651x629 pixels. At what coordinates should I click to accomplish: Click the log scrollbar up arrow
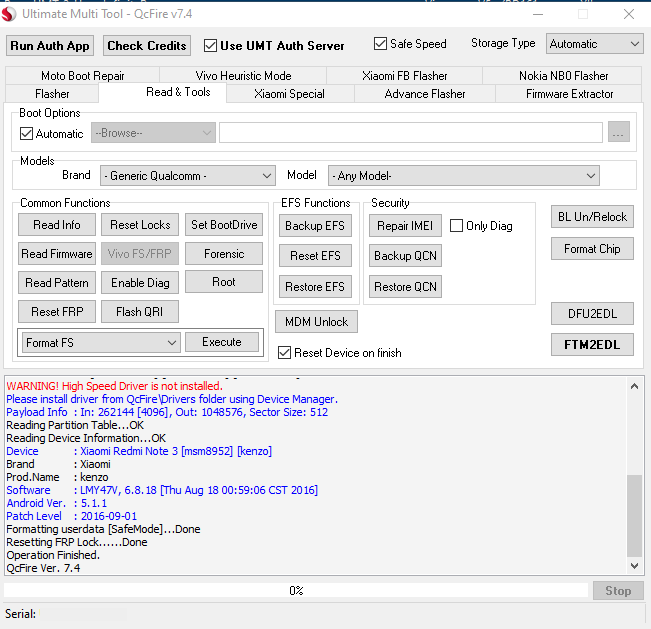tap(634, 386)
